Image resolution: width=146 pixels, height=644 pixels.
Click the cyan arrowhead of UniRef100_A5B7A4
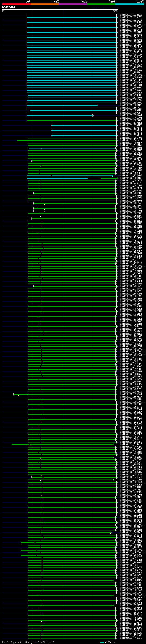tap(93, 115)
